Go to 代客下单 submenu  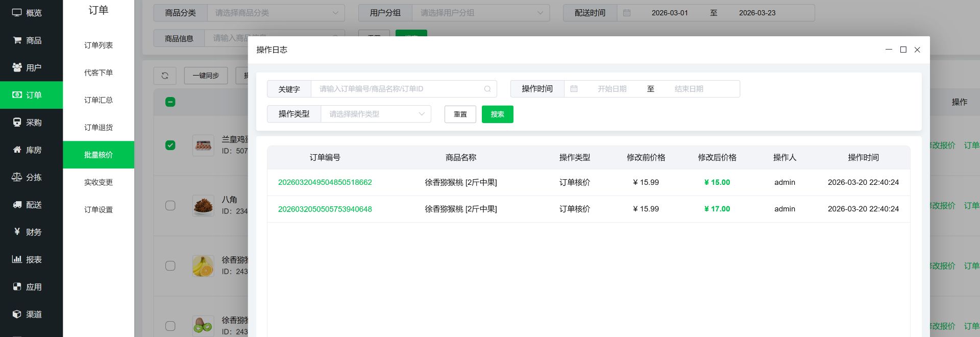coord(99,73)
